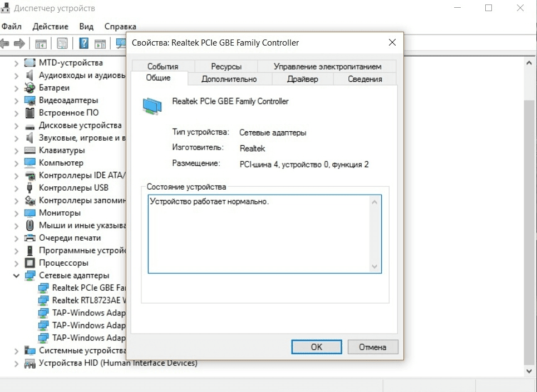Expand the Клавиатуры node
Image resolution: width=537 pixels, height=392 pixels.
[17, 151]
